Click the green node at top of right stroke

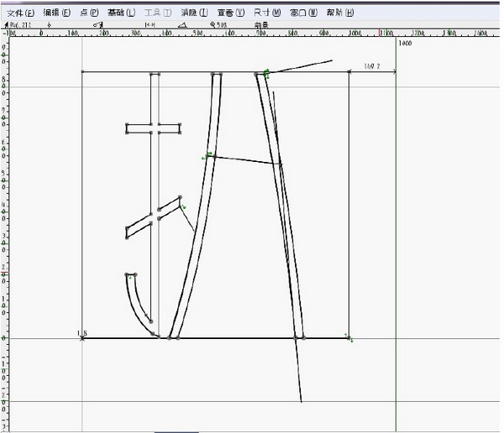point(266,75)
